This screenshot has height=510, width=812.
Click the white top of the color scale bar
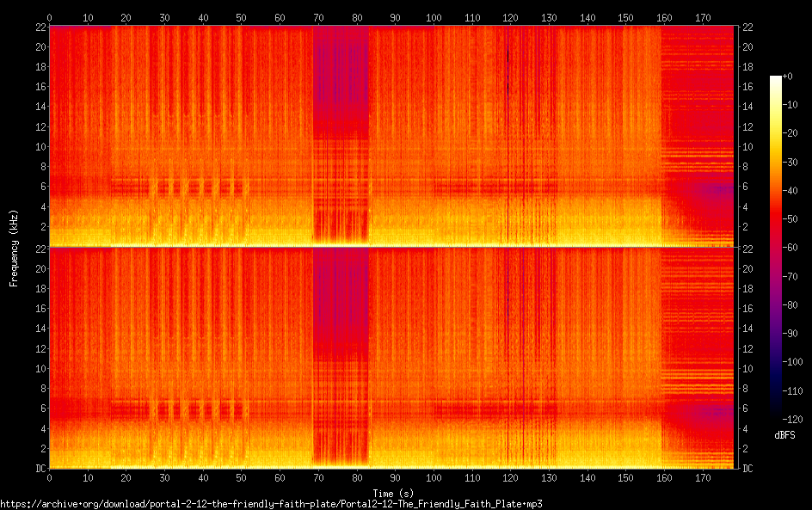pyautogui.click(x=775, y=81)
